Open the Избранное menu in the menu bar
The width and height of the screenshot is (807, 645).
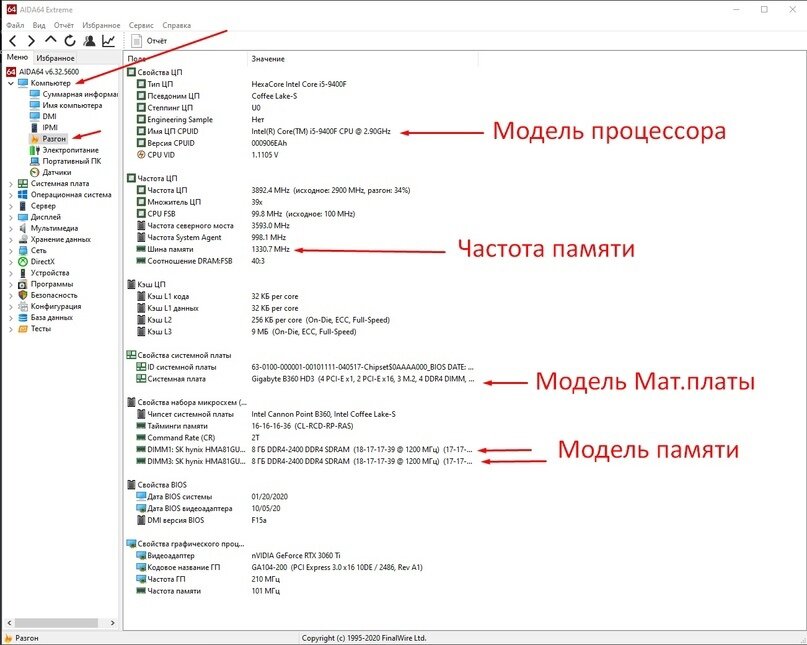pos(101,25)
